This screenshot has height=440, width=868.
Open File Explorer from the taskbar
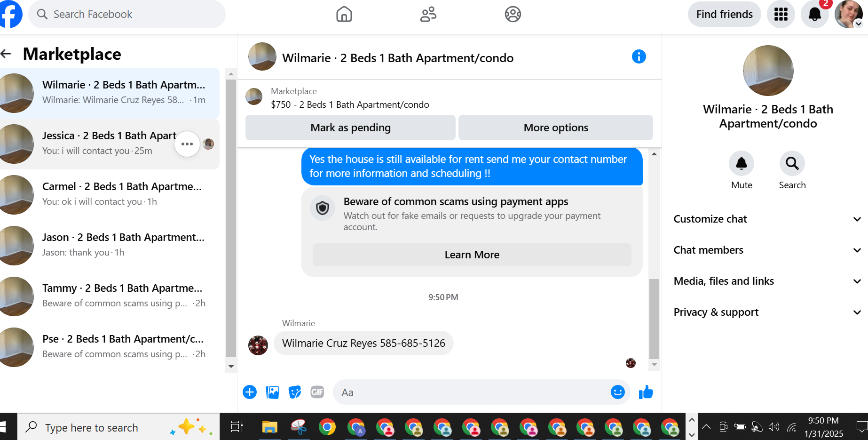pyautogui.click(x=270, y=427)
